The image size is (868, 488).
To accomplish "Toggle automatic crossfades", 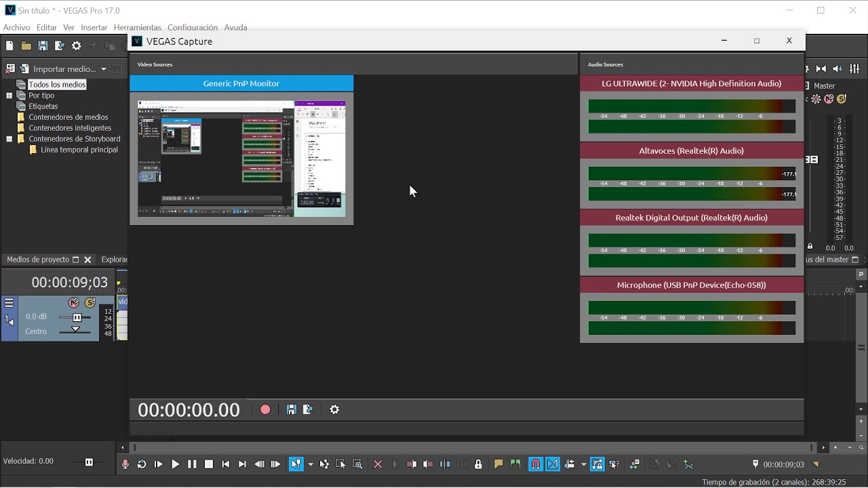I will point(553,464).
